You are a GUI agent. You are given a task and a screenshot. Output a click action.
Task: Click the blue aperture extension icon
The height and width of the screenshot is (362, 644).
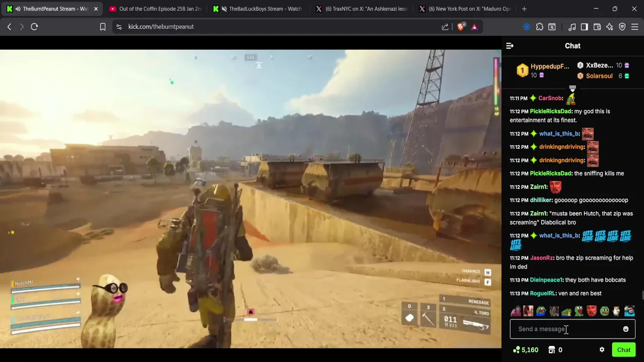[x=527, y=27]
